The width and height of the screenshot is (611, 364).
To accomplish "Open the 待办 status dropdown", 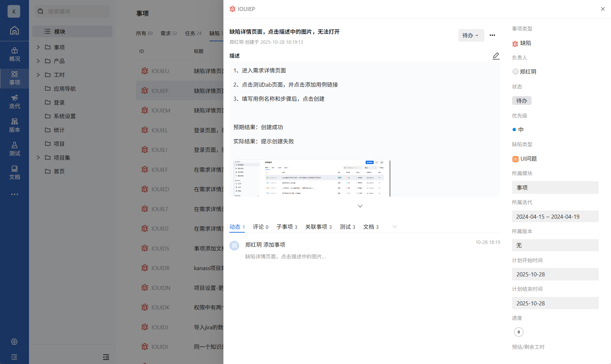I will (x=471, y=35).
